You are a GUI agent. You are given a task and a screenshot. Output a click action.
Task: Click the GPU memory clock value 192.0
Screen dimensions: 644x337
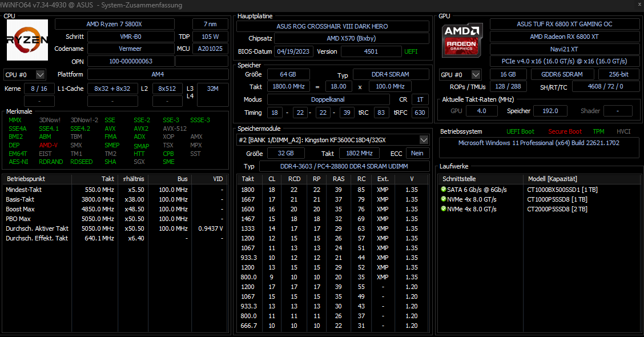pyautogui.click(x=550, y=111)
